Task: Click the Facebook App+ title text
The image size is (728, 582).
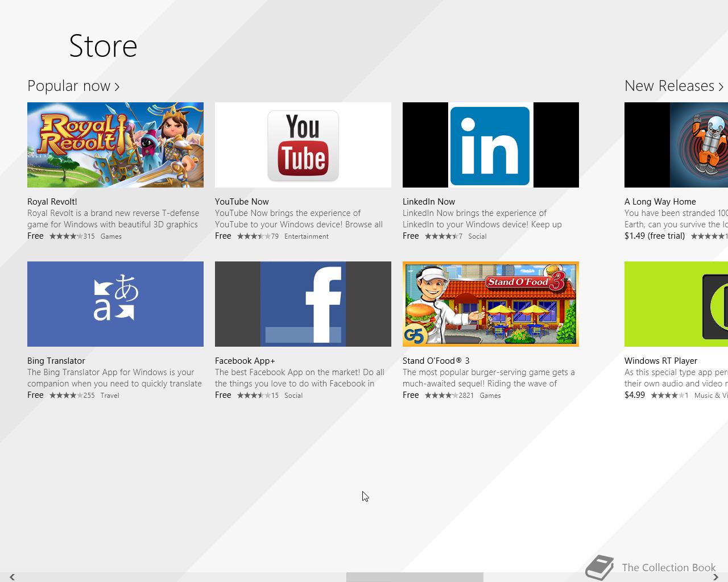Action: tap(245, 361)
